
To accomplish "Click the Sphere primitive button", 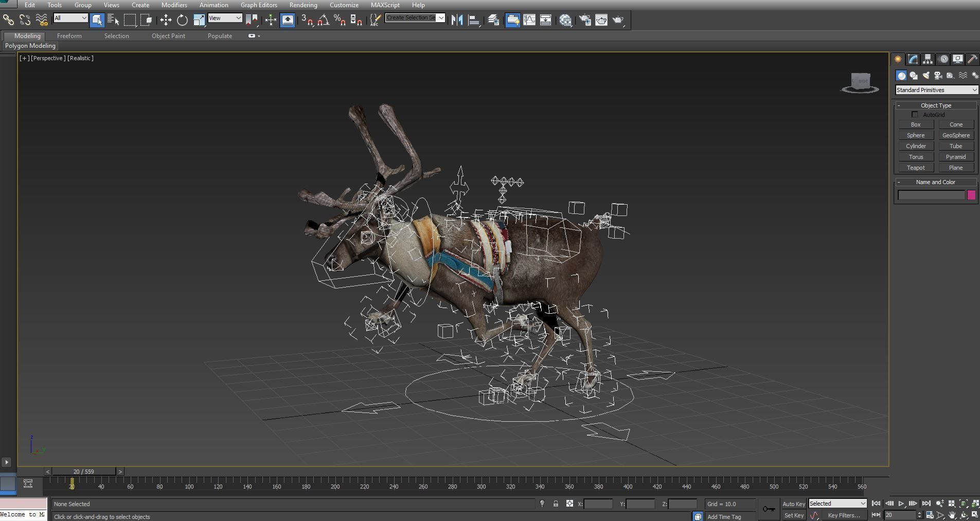I will point(916,135).
